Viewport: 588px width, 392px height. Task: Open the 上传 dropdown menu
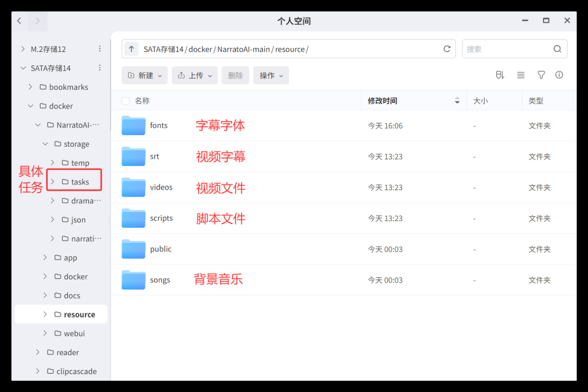(x=195, y=75)
